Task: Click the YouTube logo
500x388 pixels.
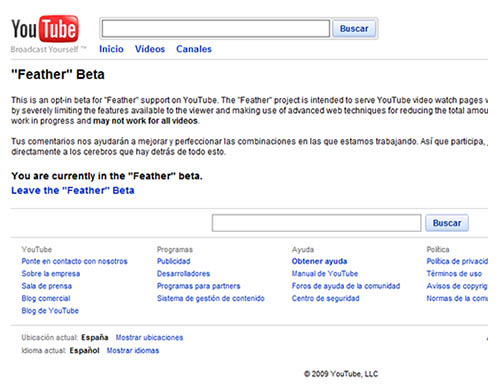Action: pyautogui.click(x=45, y=29)
